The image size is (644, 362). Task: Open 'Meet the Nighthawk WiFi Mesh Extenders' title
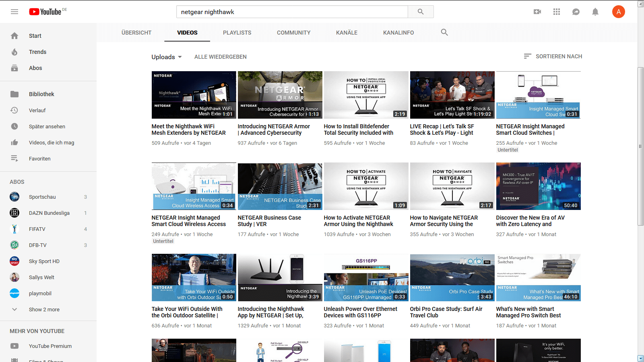(x=188, y=130)
